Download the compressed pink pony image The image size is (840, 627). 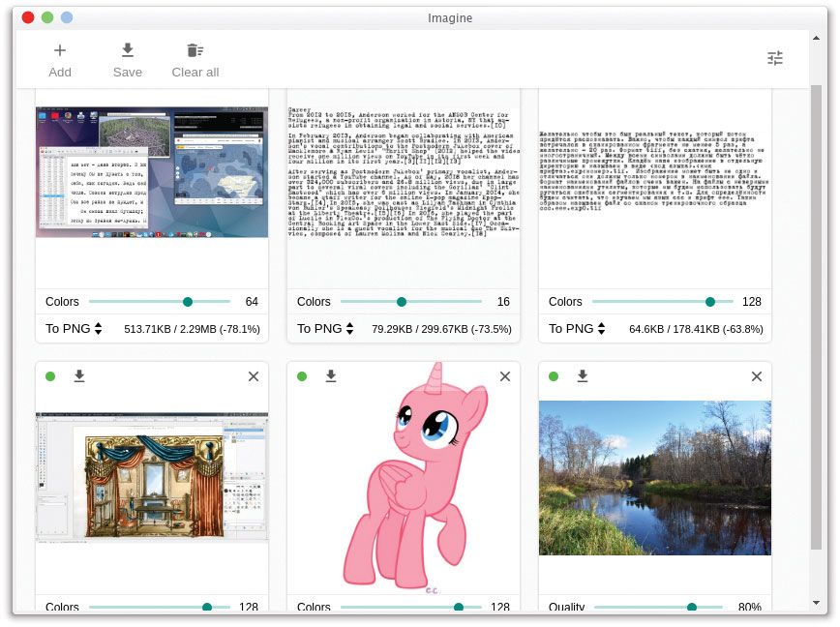pyautogui.click(x=331, y=376)
